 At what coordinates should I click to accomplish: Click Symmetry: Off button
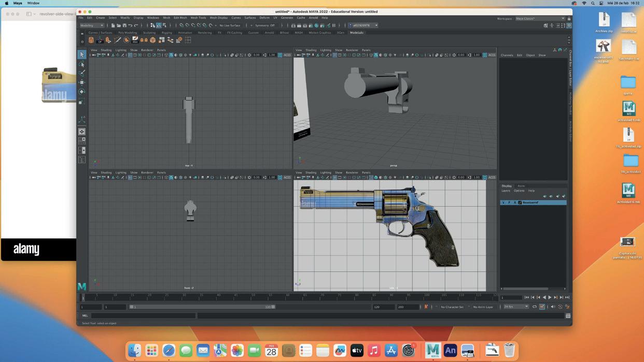[265, 25]
